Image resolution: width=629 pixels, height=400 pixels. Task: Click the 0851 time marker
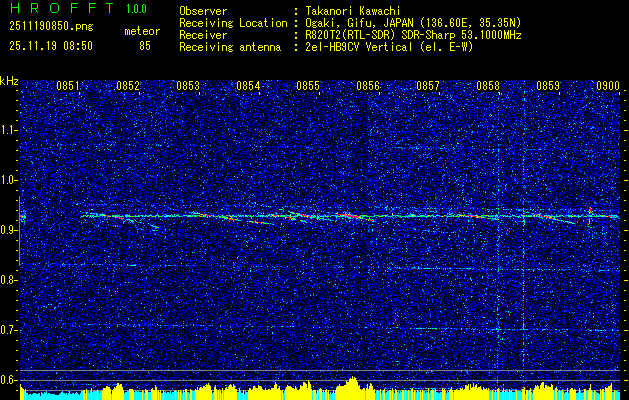(x=67, y=86)
